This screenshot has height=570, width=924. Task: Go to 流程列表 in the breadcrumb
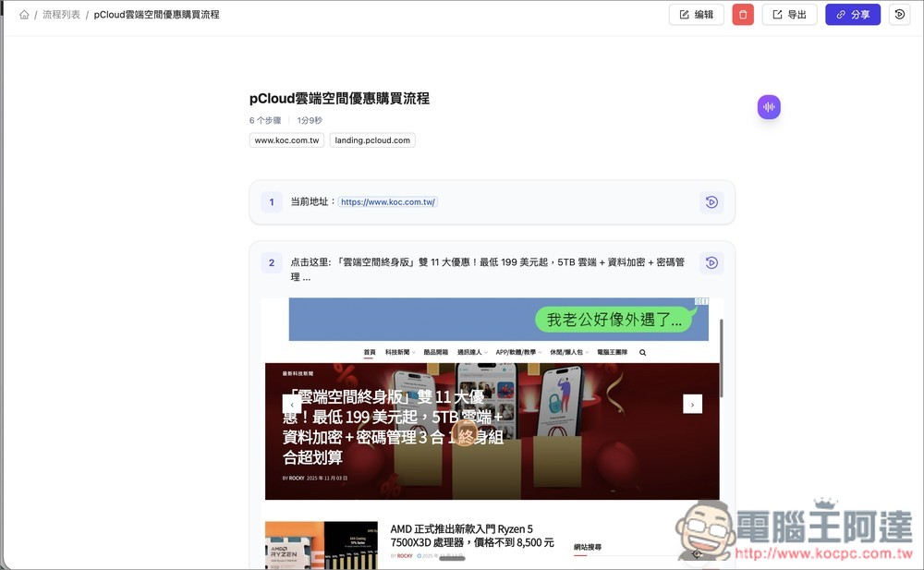coord(61,14)
